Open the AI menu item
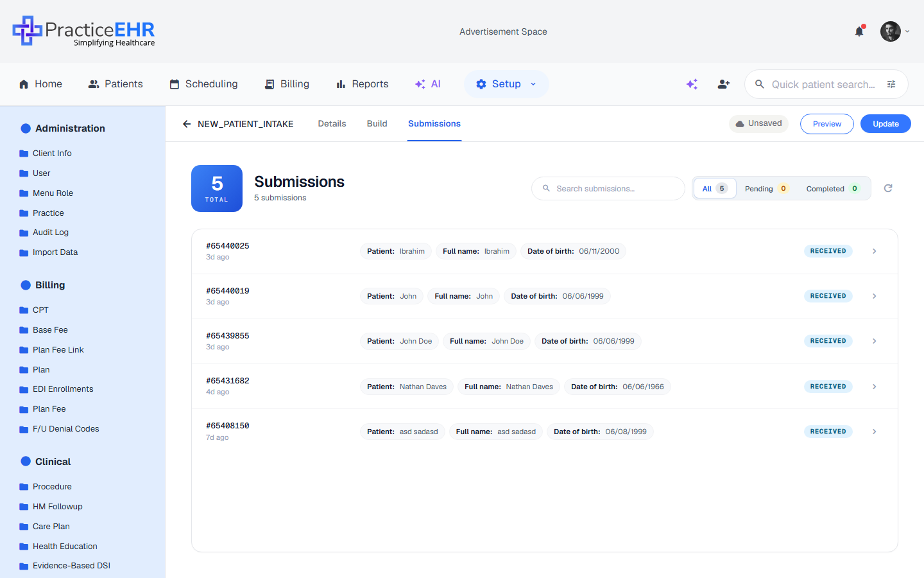This screenshot has width=924, height=578. point(428,84)
